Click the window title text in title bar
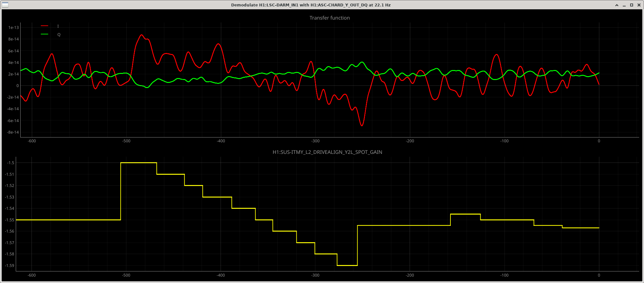This screenshot has height=283, width=644. pos(311,5)
